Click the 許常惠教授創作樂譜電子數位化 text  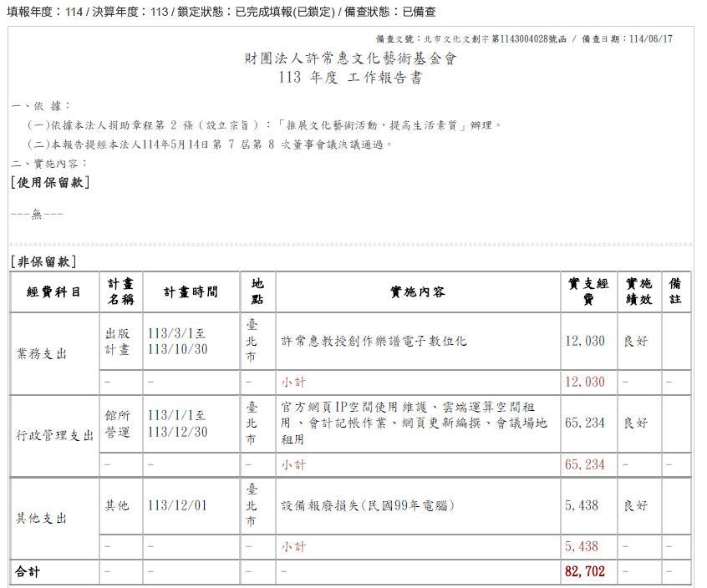point(374,342)
